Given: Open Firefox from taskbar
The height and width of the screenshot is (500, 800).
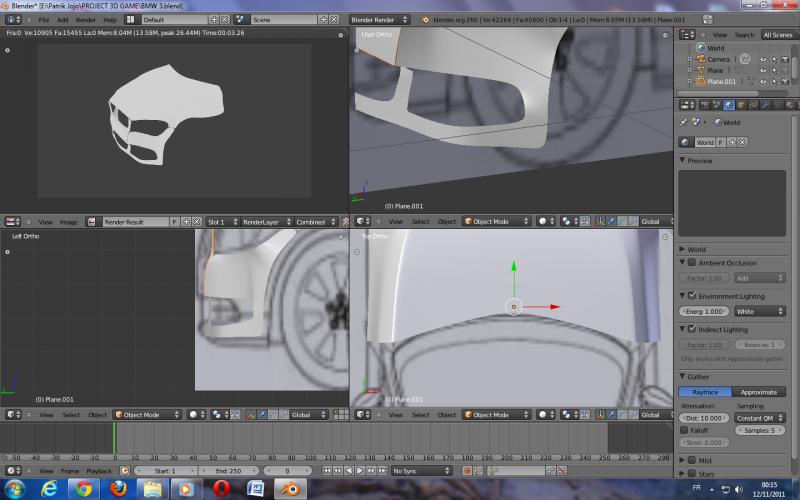Looking at the screenshot, I should click(118, 489).
